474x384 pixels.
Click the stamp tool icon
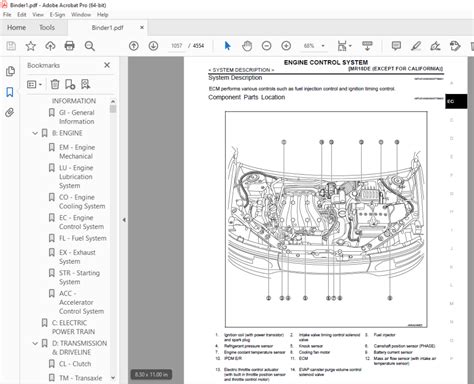(455, 46)
